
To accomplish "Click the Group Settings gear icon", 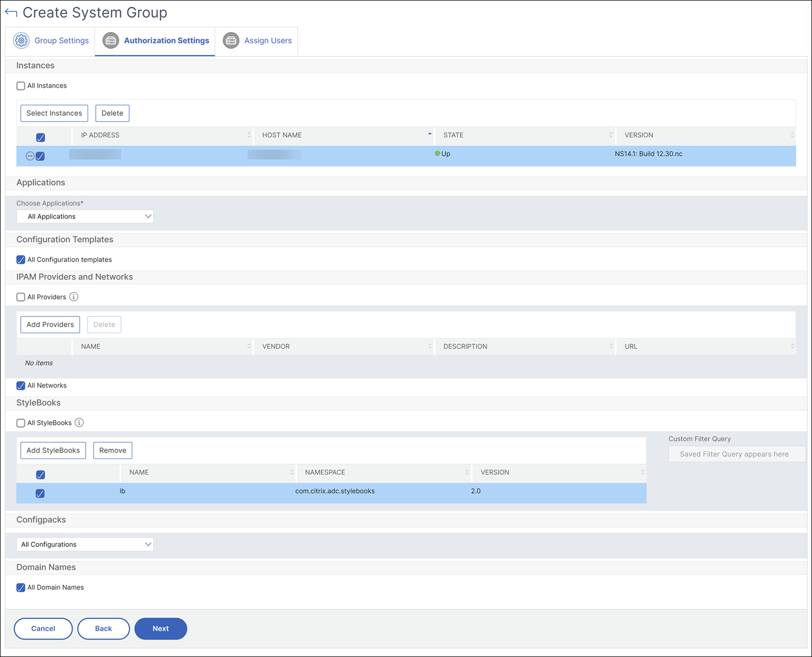I will [21, 41].
